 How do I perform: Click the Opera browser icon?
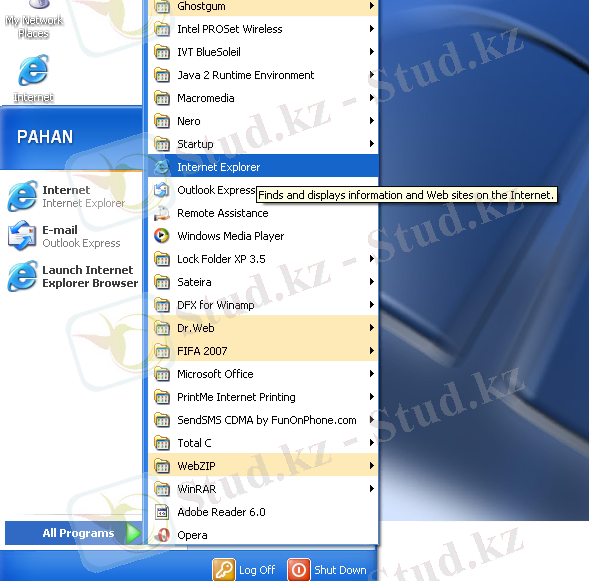pyautogui.click(x=162, y=535)
